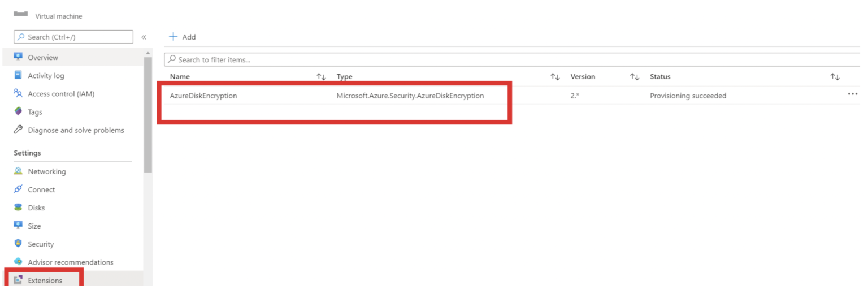Sort the list by Status column arrows
This screenshot has height=293, width=868.
pyautogui.click(x=835, y=77)
